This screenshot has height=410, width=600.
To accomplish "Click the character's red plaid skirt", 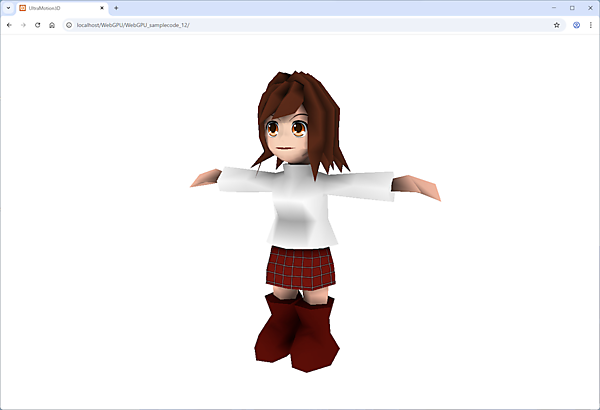I will [299, 267].
